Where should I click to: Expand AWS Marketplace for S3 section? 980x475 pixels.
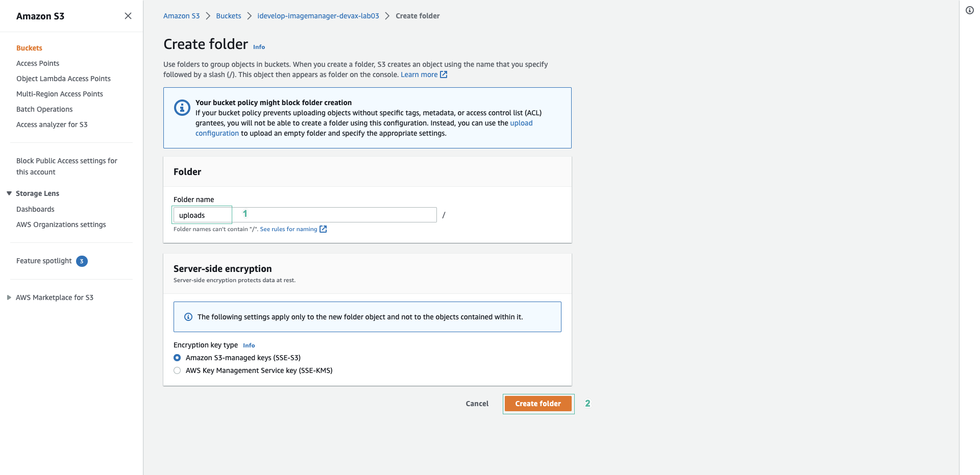(9, 297)
